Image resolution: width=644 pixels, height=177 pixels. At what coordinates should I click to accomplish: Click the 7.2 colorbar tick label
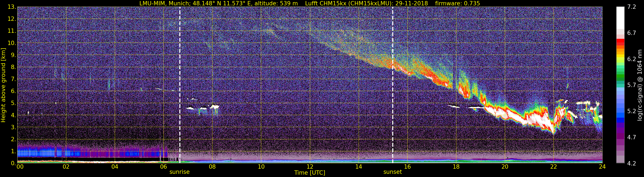(632, 7)
